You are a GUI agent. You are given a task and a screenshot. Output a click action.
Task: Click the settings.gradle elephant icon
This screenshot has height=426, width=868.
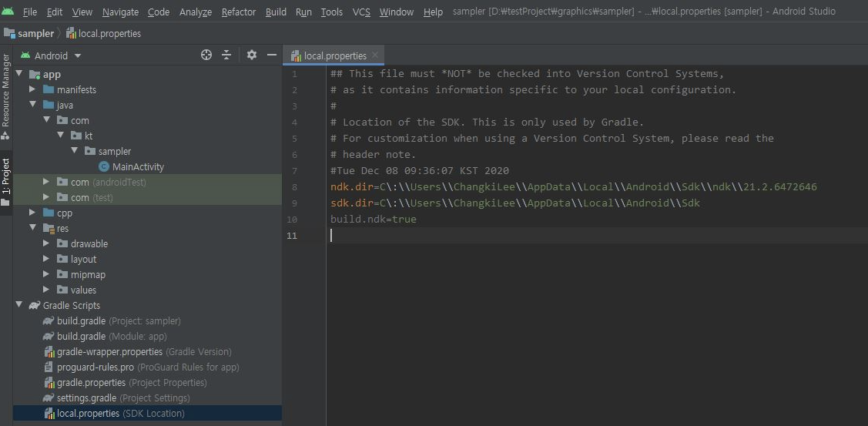pyautogui.click(x=49, y=398)
